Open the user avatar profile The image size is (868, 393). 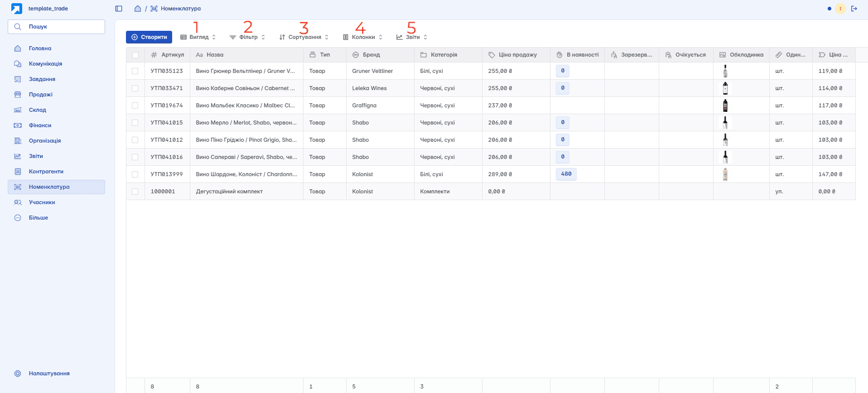840,9
